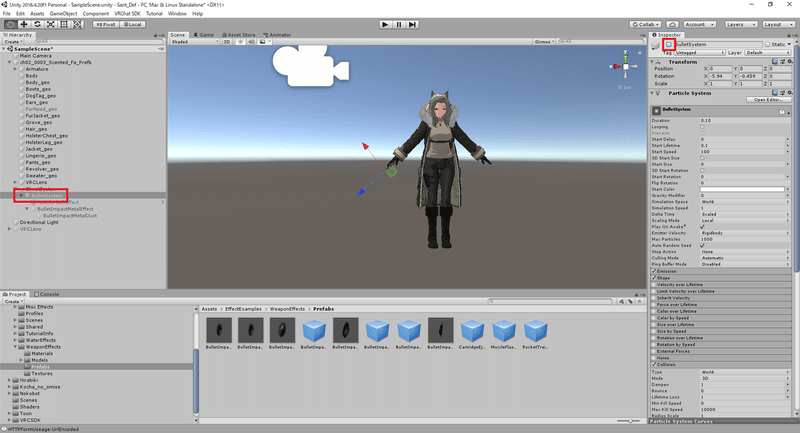Click Project Create button

tap(13, 301)
